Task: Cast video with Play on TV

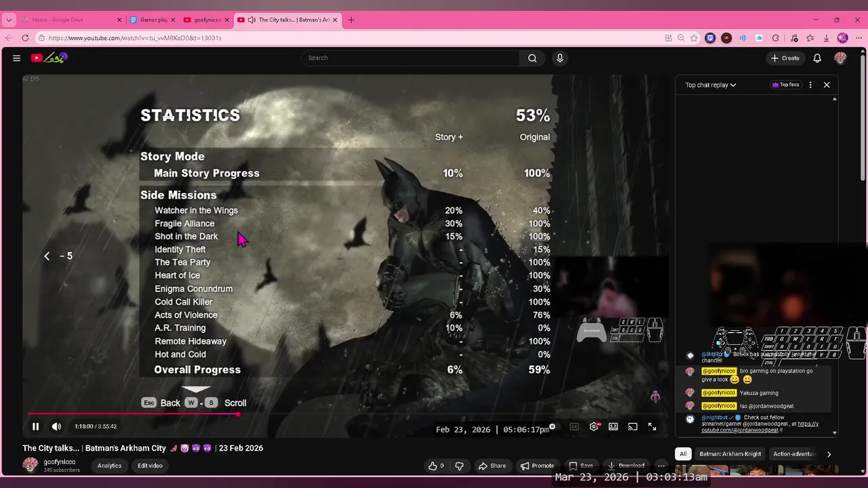Action: (x=633, y=426)
